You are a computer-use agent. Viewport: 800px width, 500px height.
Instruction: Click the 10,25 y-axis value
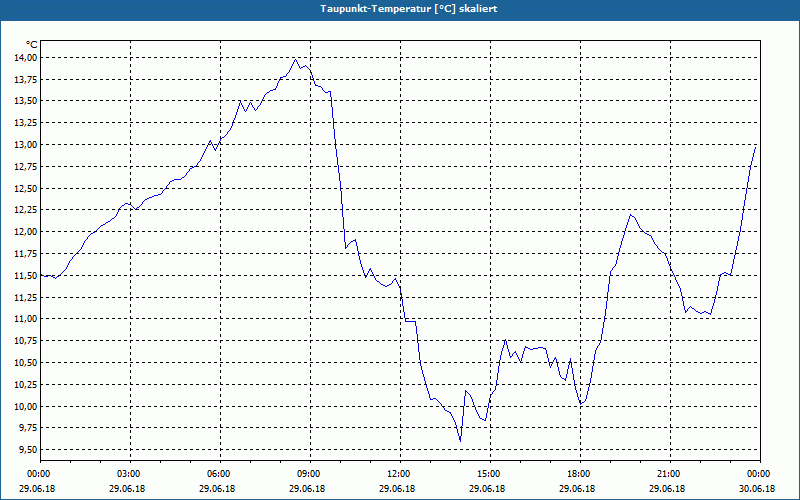tap(26, 385)
